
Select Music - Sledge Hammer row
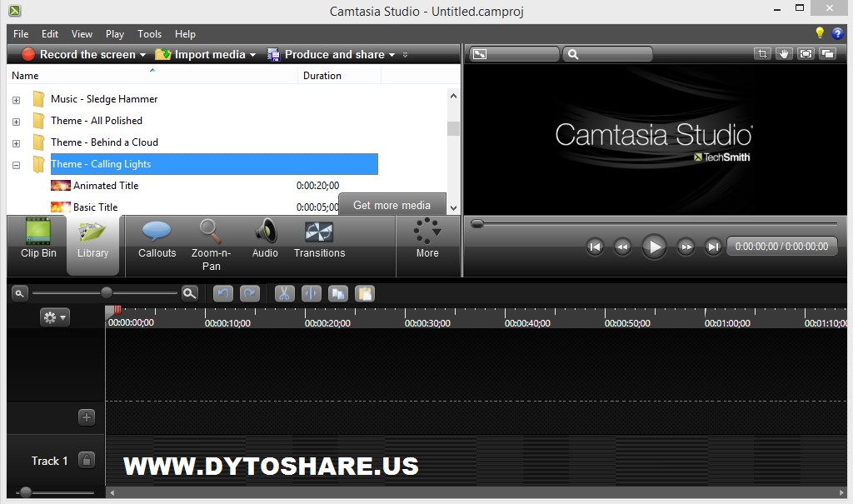click(104, 99)
